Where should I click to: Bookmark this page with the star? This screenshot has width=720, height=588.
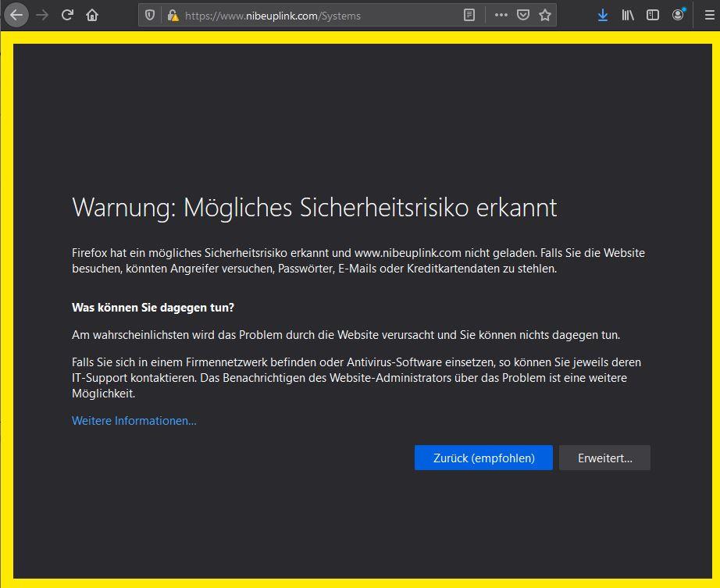tap(545, 15)
